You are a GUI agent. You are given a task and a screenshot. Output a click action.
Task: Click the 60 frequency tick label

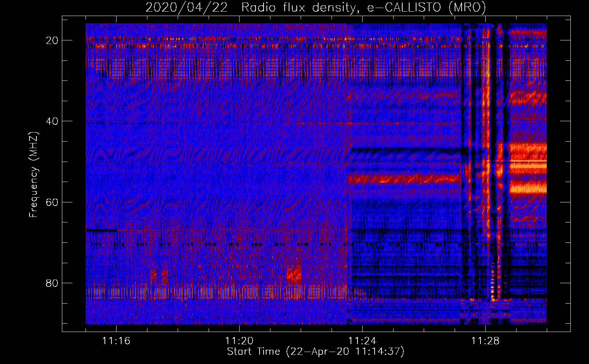click(52, 202)
